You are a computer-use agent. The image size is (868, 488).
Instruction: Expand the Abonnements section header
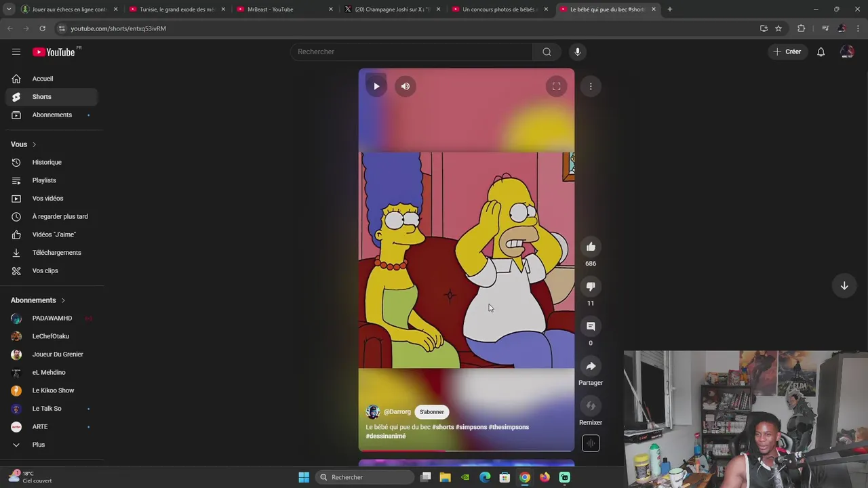(38, 300)
